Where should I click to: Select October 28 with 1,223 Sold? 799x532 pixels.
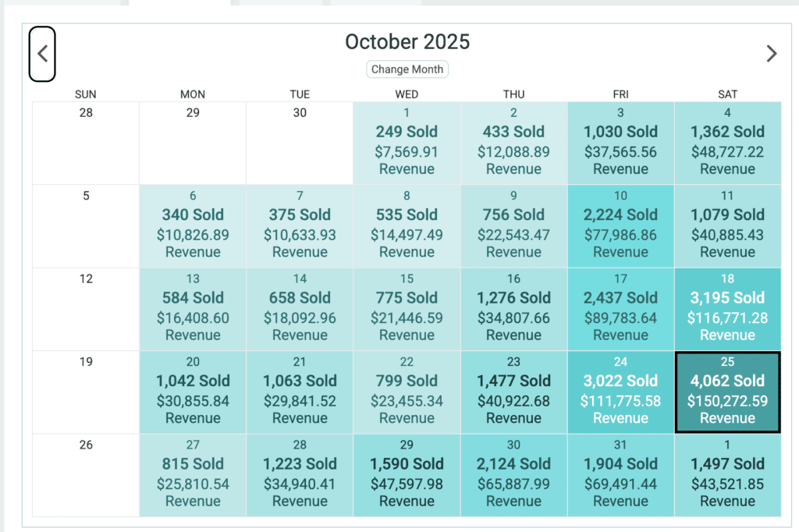(x=300, y=475)
